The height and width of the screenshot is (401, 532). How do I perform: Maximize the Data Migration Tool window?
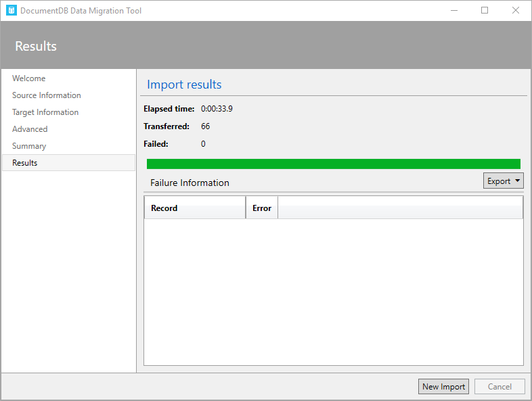[485, 11]
